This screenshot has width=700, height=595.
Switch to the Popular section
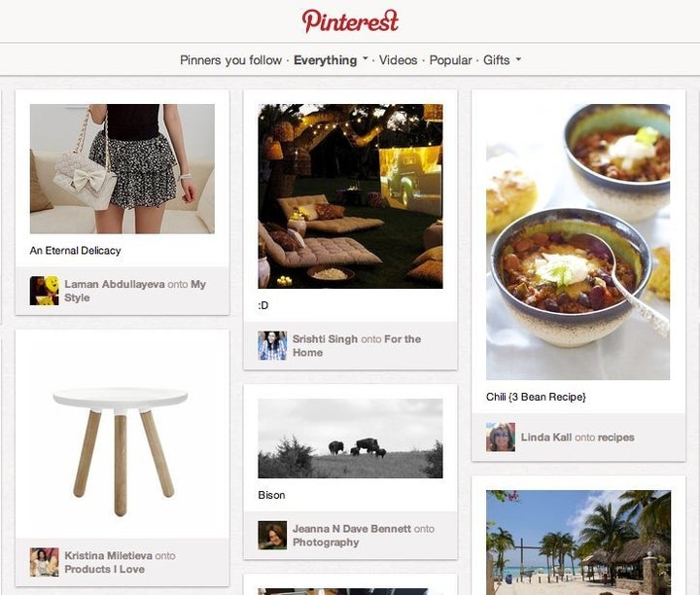tap(450, 60)
